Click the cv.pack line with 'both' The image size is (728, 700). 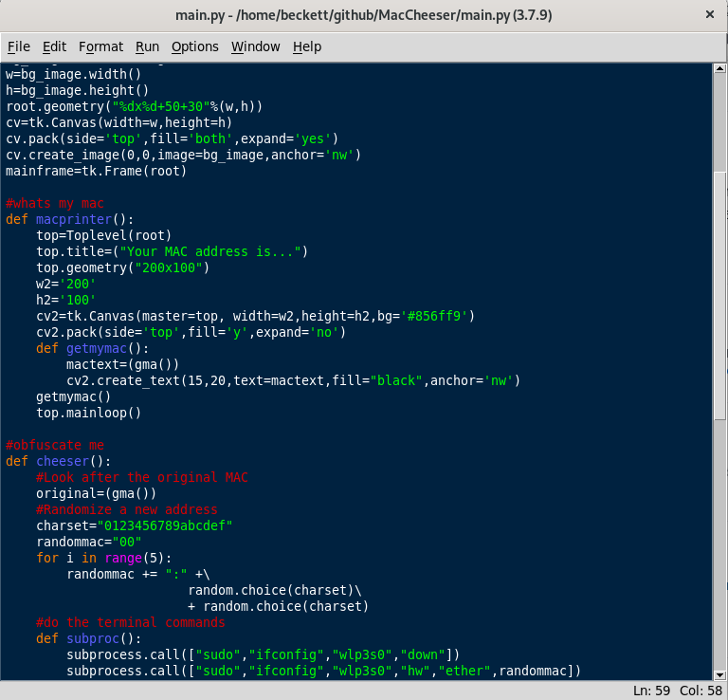point(172,138)
